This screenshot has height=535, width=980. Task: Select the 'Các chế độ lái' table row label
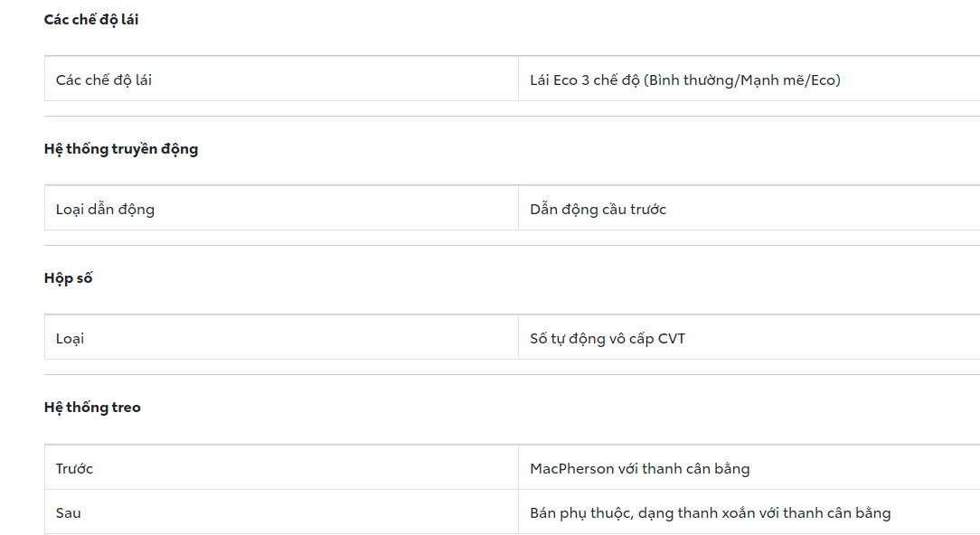point(104,80)
